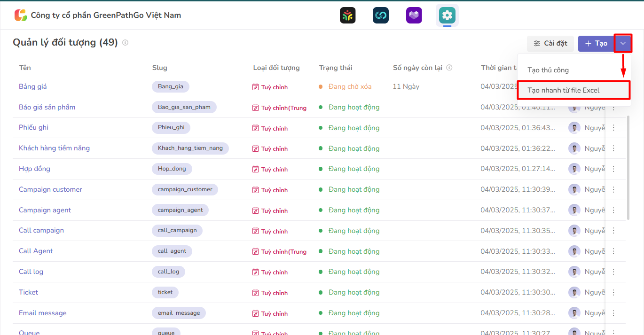Click the 11 Ngày remaining days cell

pyautogui.click(x=406, y=86)
